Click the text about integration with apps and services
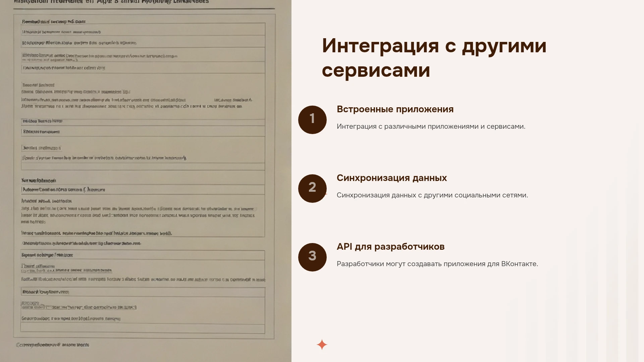The height and width of the screenshot is (362, 644). pos(431,127)
